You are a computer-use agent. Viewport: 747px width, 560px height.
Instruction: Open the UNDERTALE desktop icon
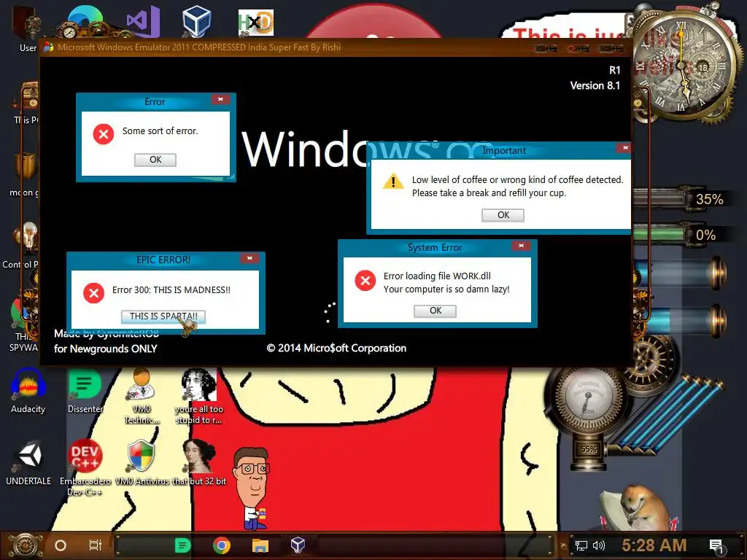[28, 462]
